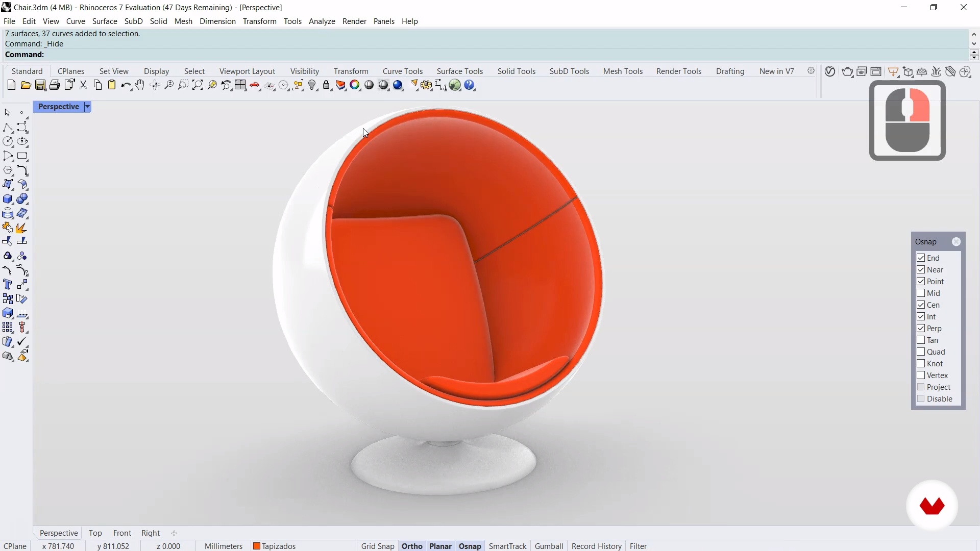The width and height of the screenshot is (980, 551).
Task: Disable the Point osnap checkbox
Action: click(x=921, y=281)
